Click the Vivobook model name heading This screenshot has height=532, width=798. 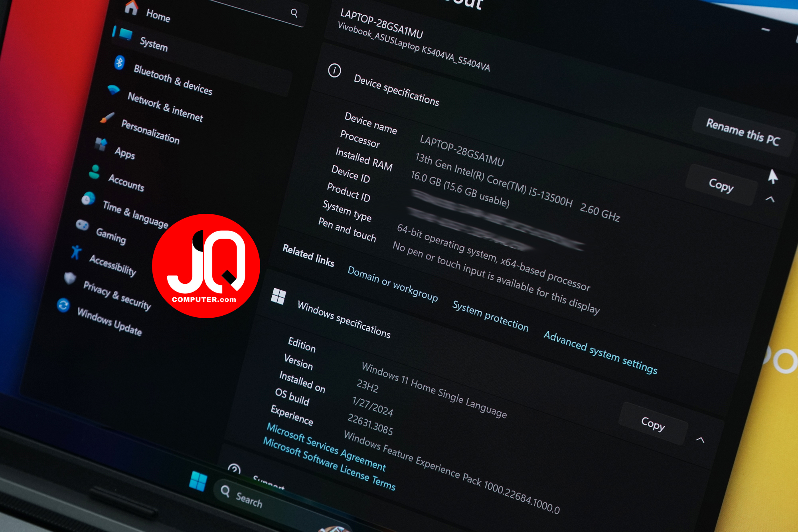pos(414,46)
